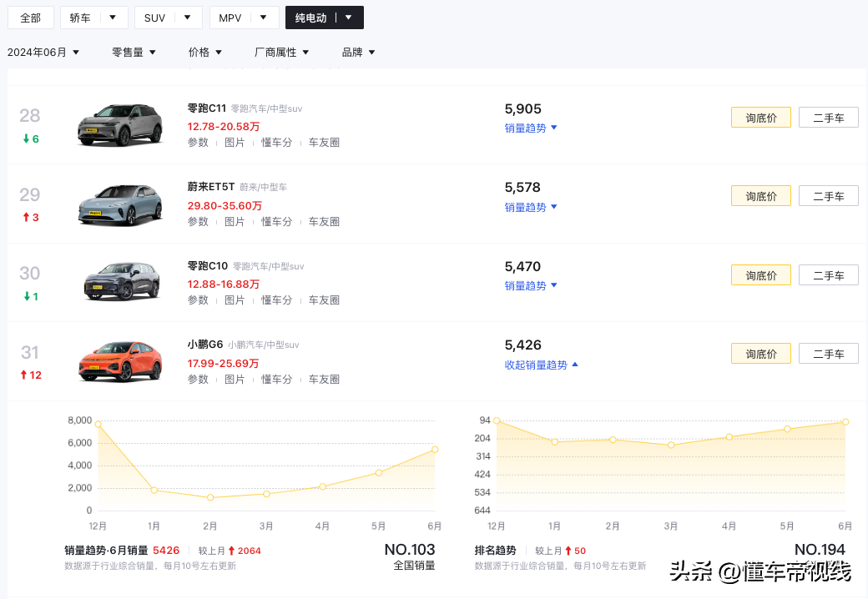Open the 2024年06月 month filter

tap(43, 52)
